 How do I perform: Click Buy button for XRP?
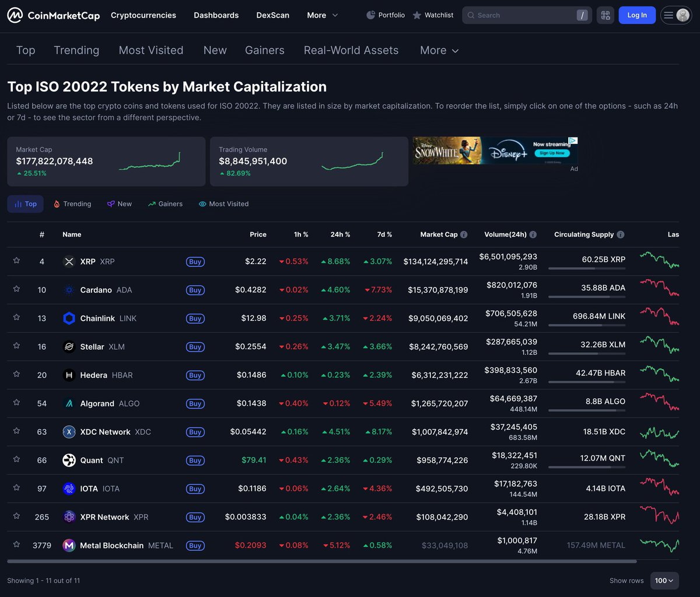(195, 262)
